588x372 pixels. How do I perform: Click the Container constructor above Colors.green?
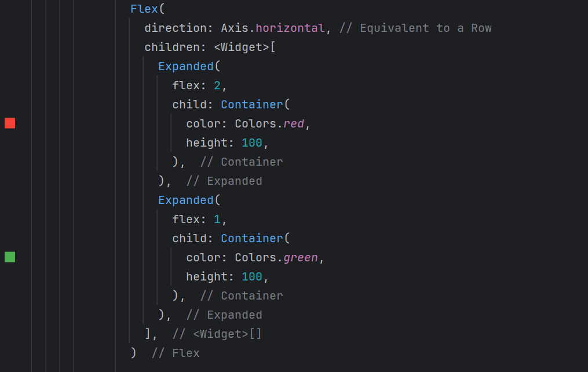[252, 239]
